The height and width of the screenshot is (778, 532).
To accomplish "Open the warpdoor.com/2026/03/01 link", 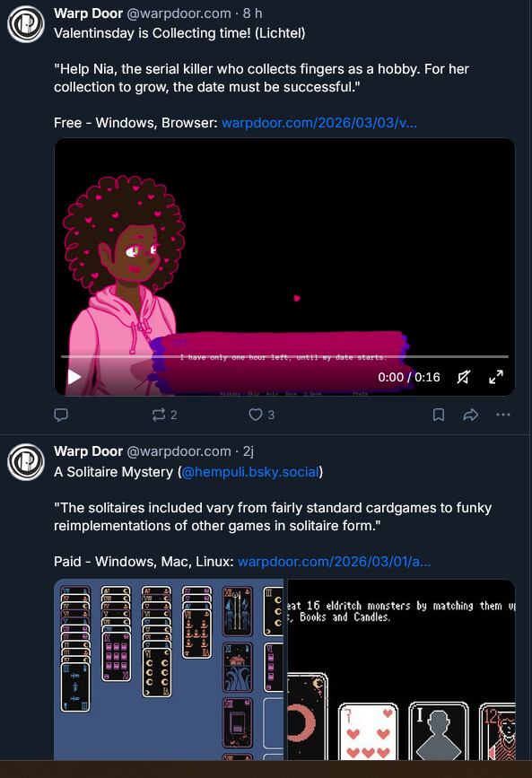I will pyautogui.click(x=335, y=561).
